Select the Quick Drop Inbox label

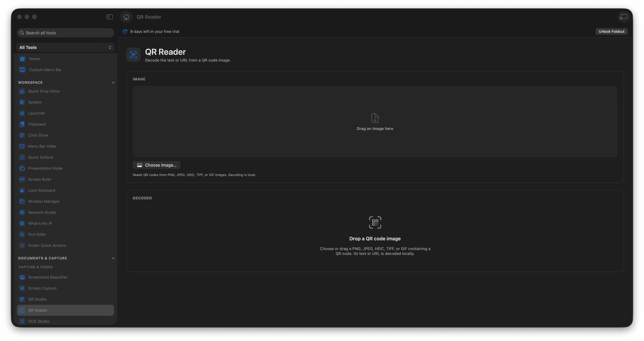[x=44, y=91]
